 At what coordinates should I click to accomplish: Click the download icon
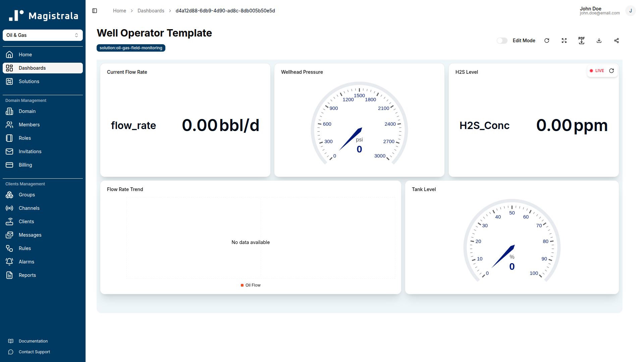pyautogui.click(x=599, y=41)
